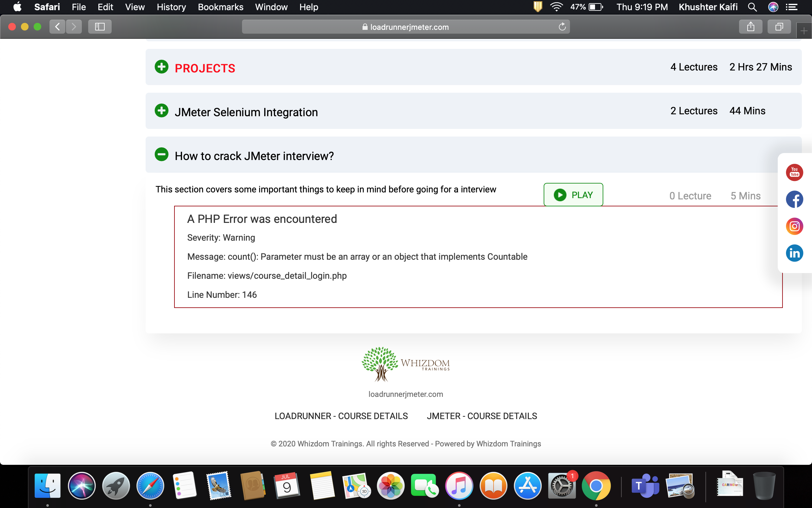
Task: Open the Trash in the Dock
Action: click(764, 486)
